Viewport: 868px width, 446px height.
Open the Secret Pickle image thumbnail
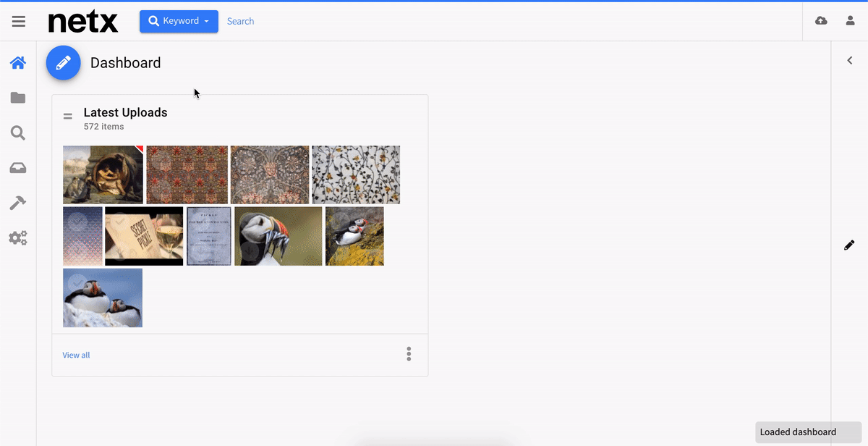(144, 236)
